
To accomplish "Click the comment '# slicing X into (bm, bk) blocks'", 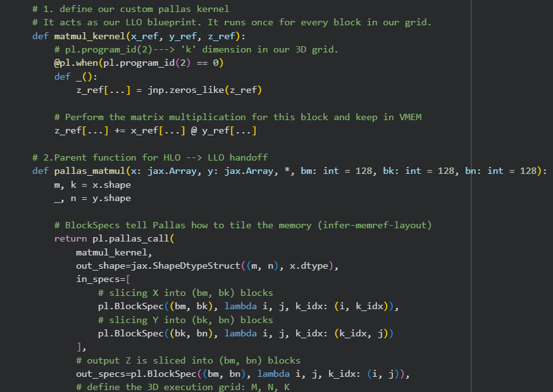I will pos(185,293).
